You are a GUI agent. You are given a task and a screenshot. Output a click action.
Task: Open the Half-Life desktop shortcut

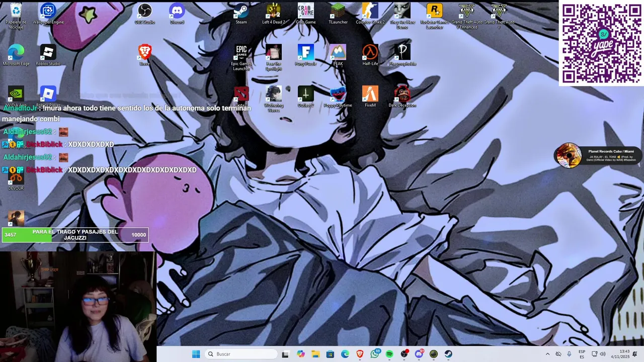point(370,55)
